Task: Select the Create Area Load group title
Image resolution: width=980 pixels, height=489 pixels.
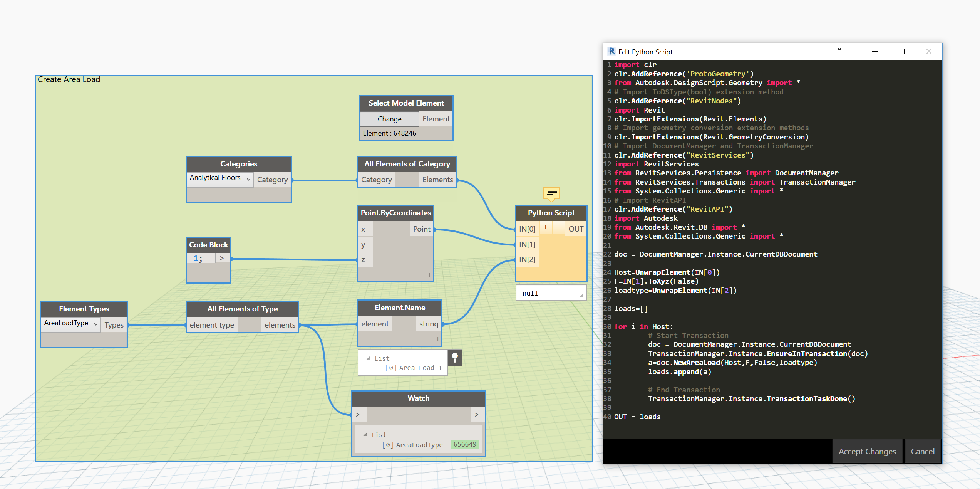Action: pos(69,79)
